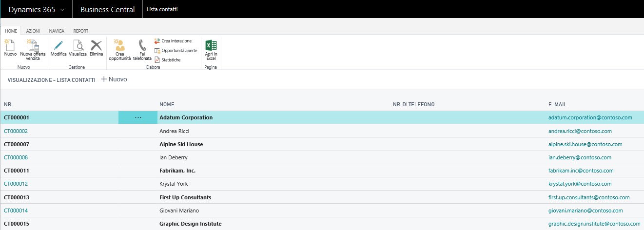Open Statistiche from ribbon
The height and width of the screenshot is (230, 644).
point(167,59)
